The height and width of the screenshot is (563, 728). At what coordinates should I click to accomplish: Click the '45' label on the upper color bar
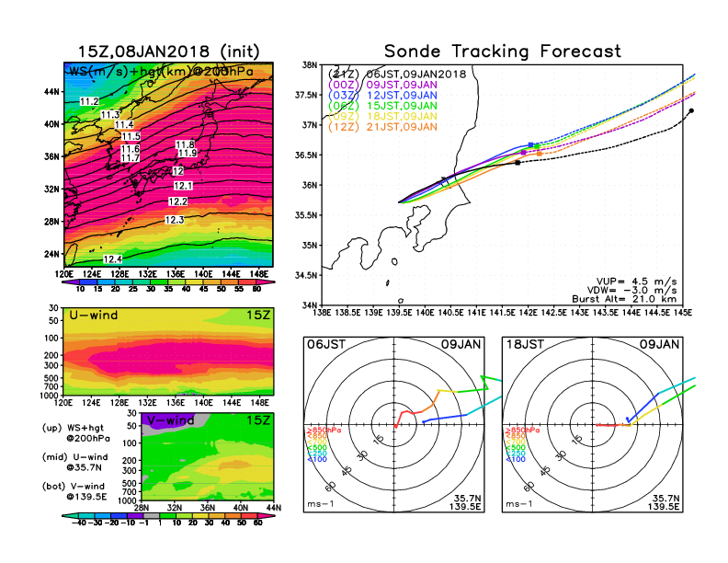pos(203,289)
